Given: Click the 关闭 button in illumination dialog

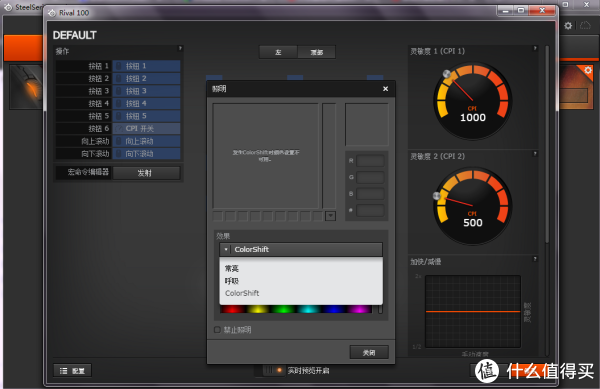Looking at the screenshot, I should tap(369, 352).
